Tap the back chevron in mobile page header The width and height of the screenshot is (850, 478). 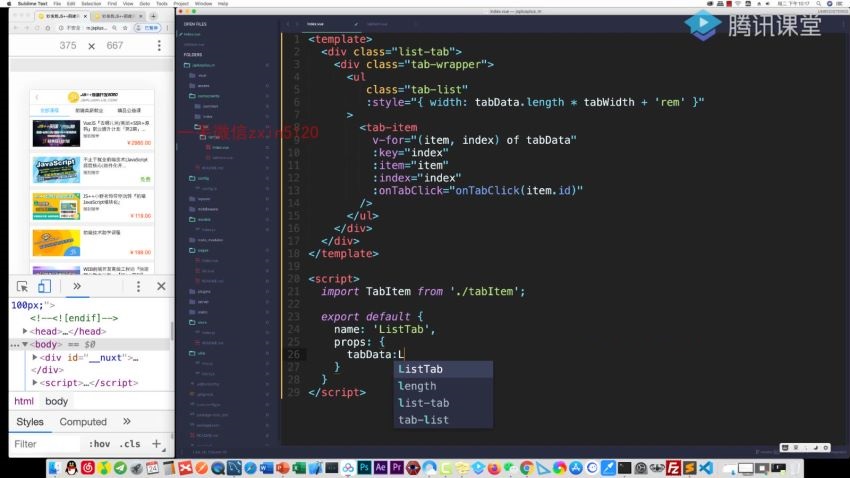[x=37, y=98]
